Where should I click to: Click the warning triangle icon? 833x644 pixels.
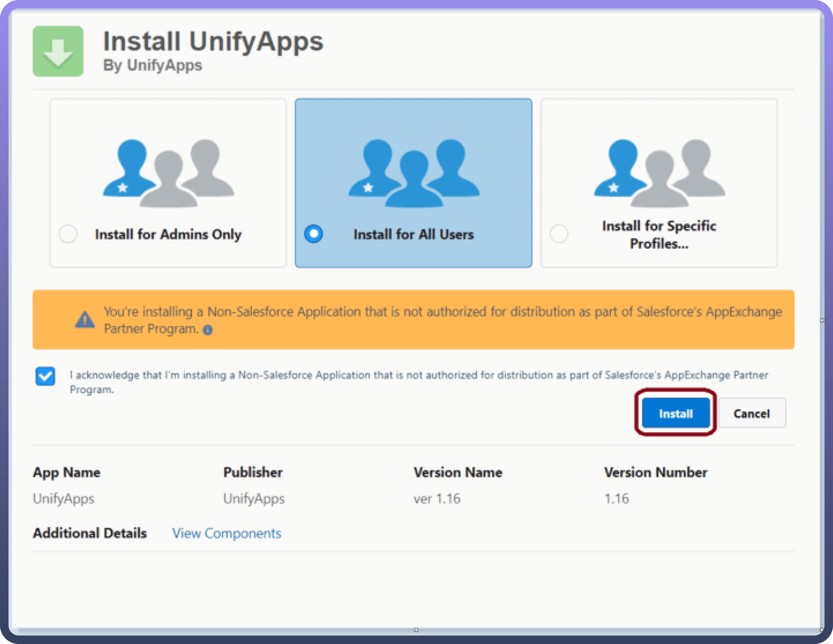point(85,320)
